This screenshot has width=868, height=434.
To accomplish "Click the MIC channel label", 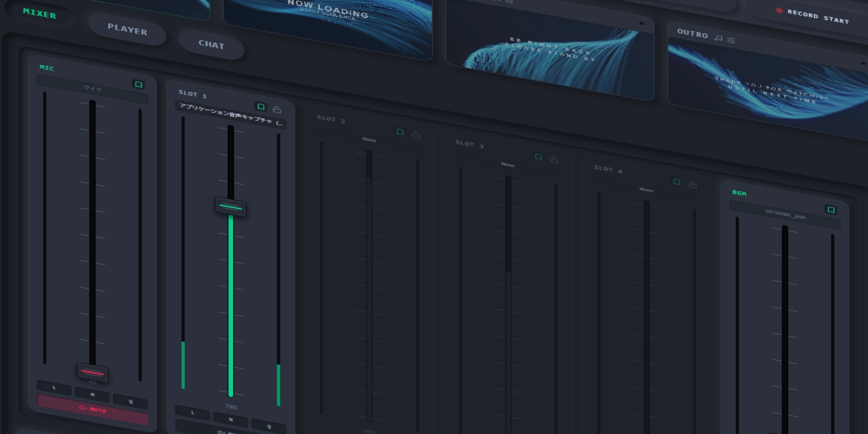I will (x=46, y=68).
